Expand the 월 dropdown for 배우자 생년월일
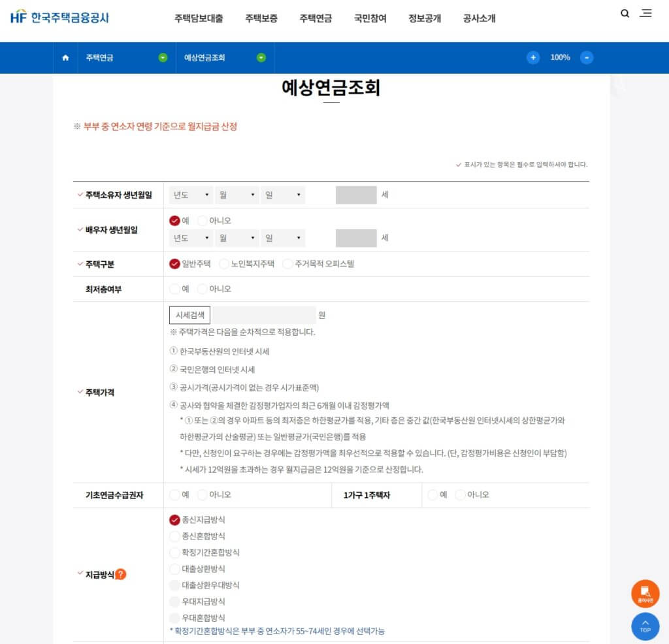Viewport: 669px width, 644px height. tap(237, 238)
